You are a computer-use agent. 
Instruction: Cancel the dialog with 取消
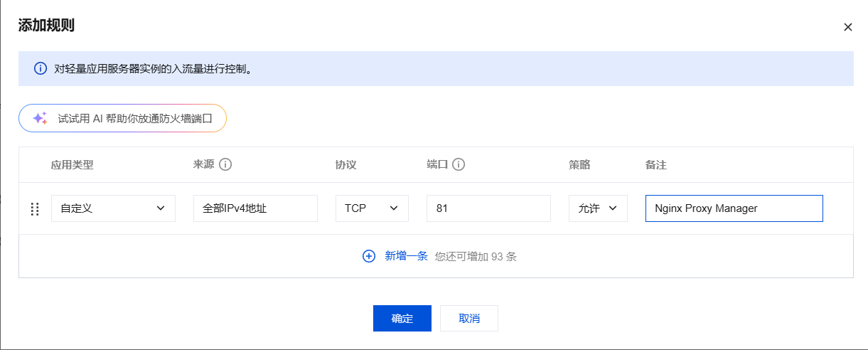(x=469, y=318)
